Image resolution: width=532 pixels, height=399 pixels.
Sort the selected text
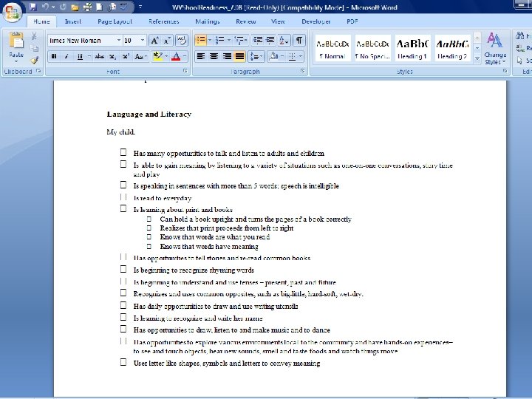(284, 41)
